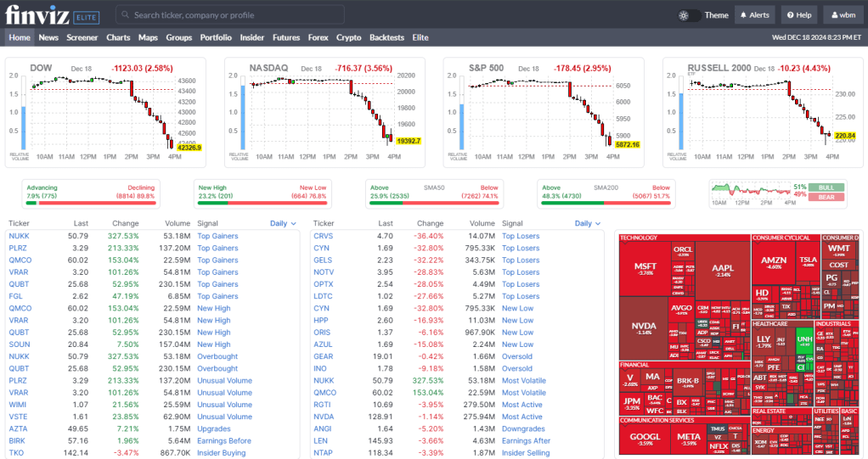Viewport: 868px width, 459px height.
Task: Click the NVDA tile in heatmap
Action: (644, 327)
